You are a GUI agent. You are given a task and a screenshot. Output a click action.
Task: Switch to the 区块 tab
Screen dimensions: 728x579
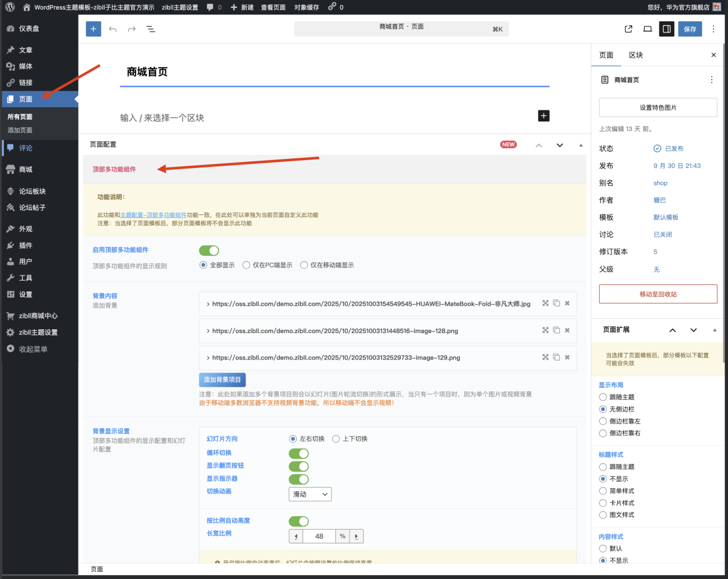[636, 55]
